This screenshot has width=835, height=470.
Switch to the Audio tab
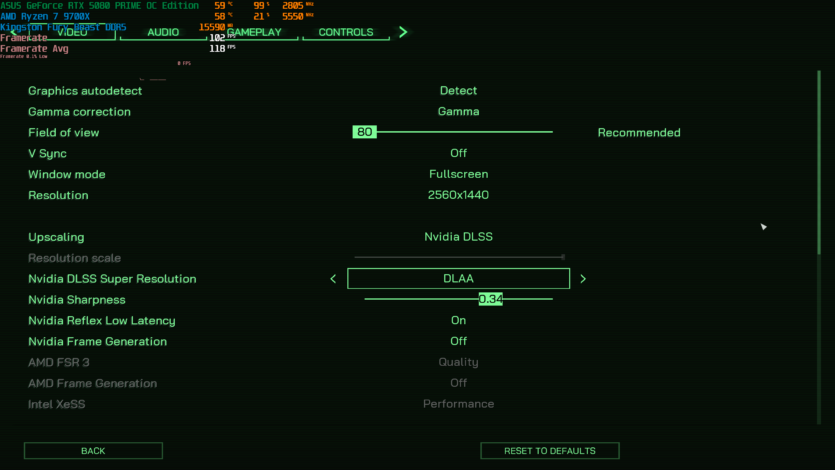point(163,32)
